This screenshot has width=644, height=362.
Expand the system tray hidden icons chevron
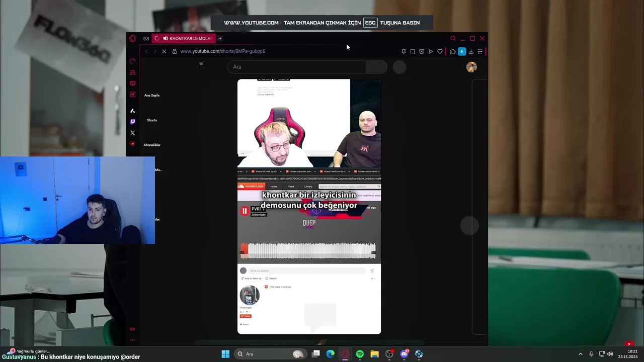pos(580,354)
